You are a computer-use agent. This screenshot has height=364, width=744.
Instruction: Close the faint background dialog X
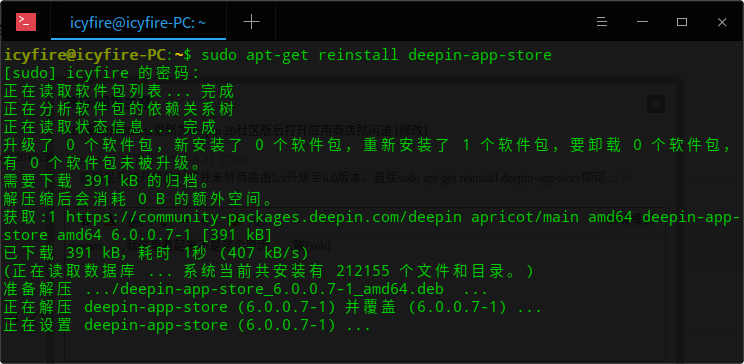656,104
